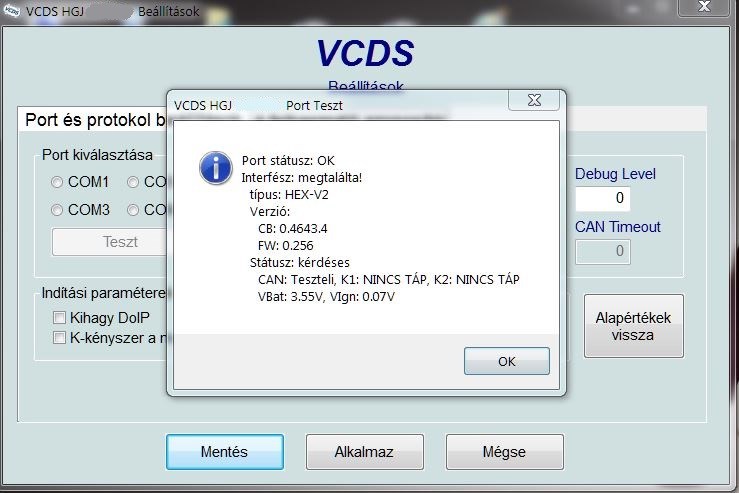Viewport: 739px width, 493px height.
Task: Click the 'Port kiválasztása' group label
Action: point(97,155)
